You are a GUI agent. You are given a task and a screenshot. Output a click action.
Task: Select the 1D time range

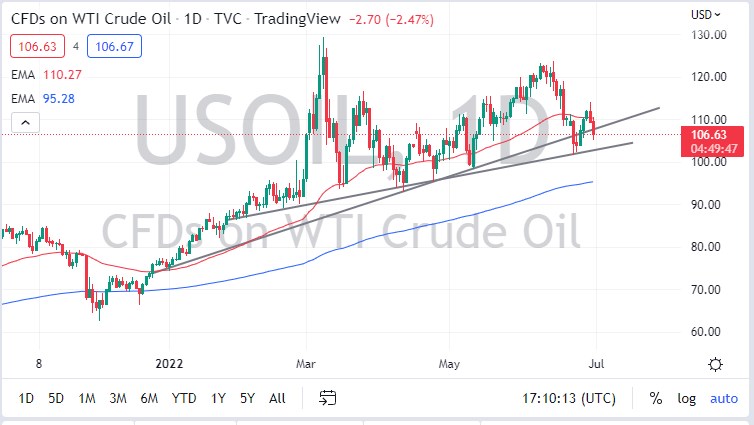(x=26, y=398)
